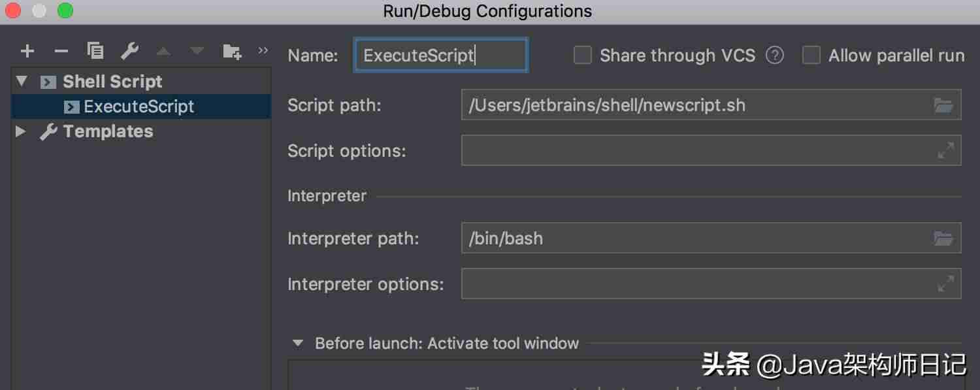
Task: Expand the Interpreter options field
Action: tap(945, 284)
